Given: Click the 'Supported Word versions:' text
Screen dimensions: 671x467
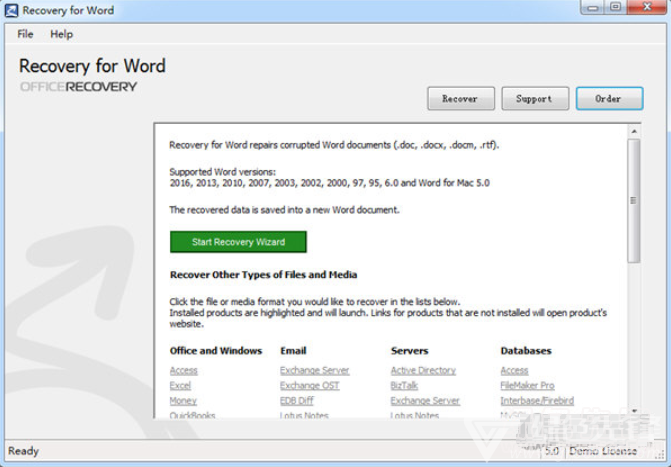Looking at the screenshot, I should pos(223,172).
